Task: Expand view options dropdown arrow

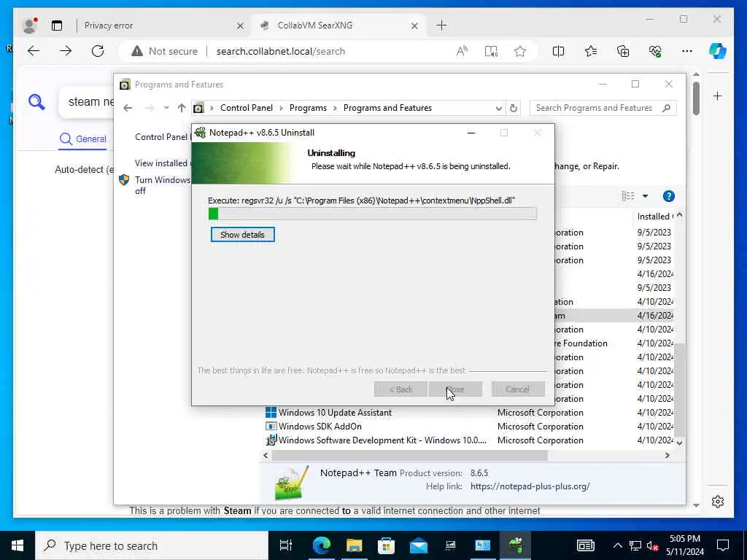Action: (645, 196)
